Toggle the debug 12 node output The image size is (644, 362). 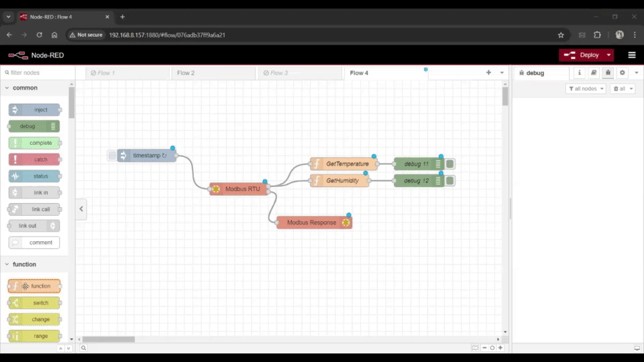450,180
